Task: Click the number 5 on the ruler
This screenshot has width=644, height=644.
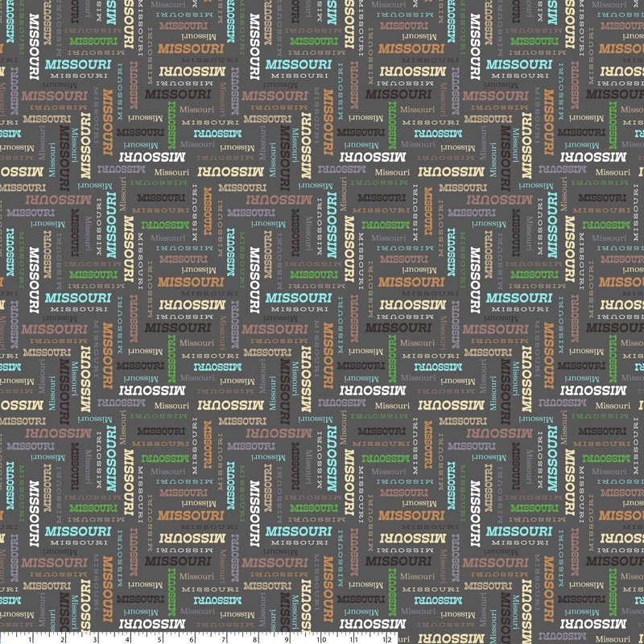Action: pos(160,638)
